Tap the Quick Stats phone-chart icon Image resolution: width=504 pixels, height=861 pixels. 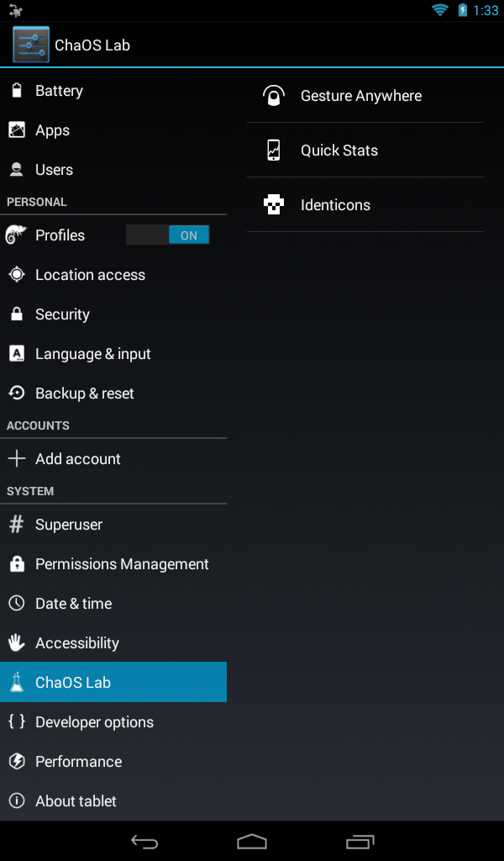[273, 150]
